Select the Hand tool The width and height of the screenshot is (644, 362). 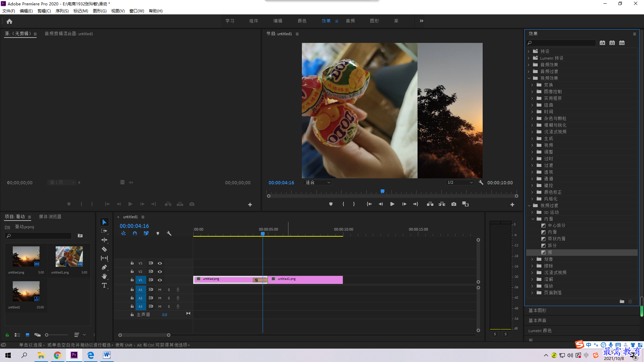[x=104, y=276]
